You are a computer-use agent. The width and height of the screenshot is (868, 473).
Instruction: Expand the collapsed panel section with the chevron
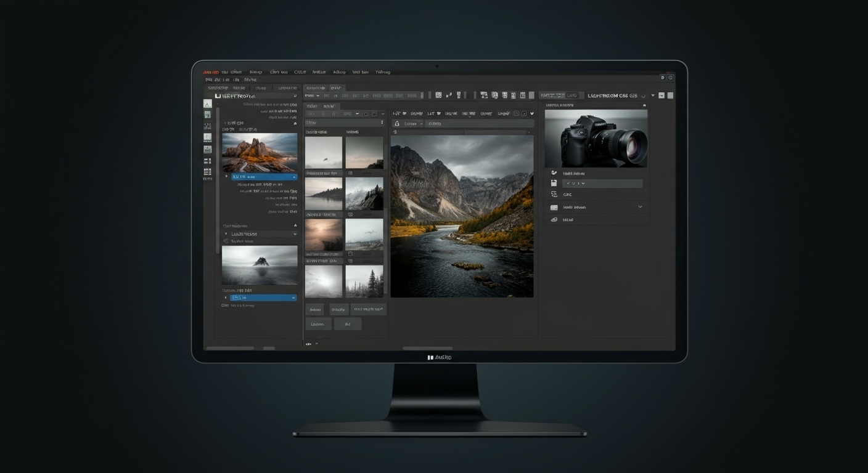[x=640, y=207]
